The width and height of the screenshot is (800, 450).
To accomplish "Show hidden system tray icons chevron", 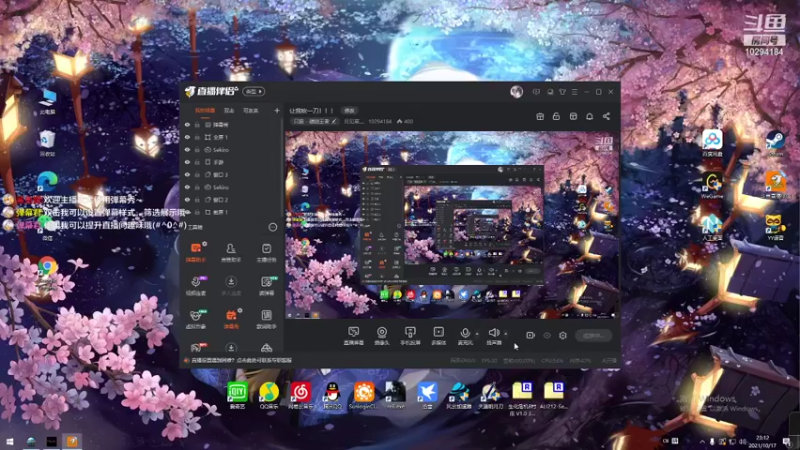I will pyautogui.click(x=702, y=441).
